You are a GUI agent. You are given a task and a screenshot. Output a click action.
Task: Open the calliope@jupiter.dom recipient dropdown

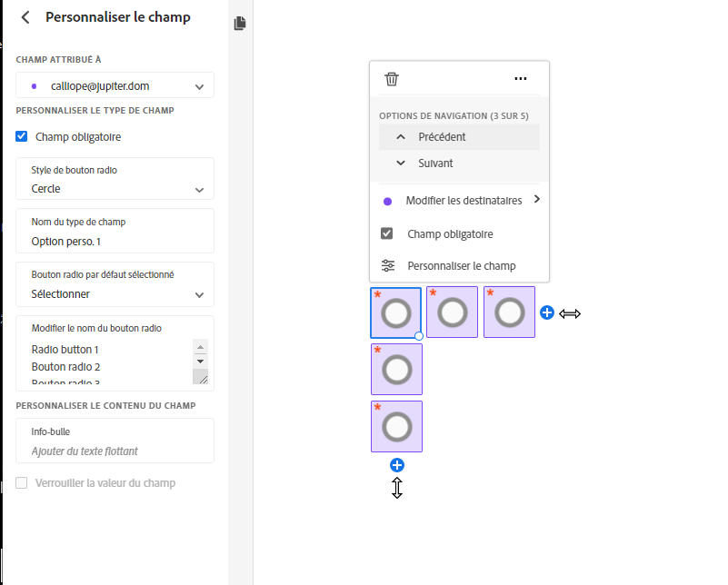tap(115, 86)
